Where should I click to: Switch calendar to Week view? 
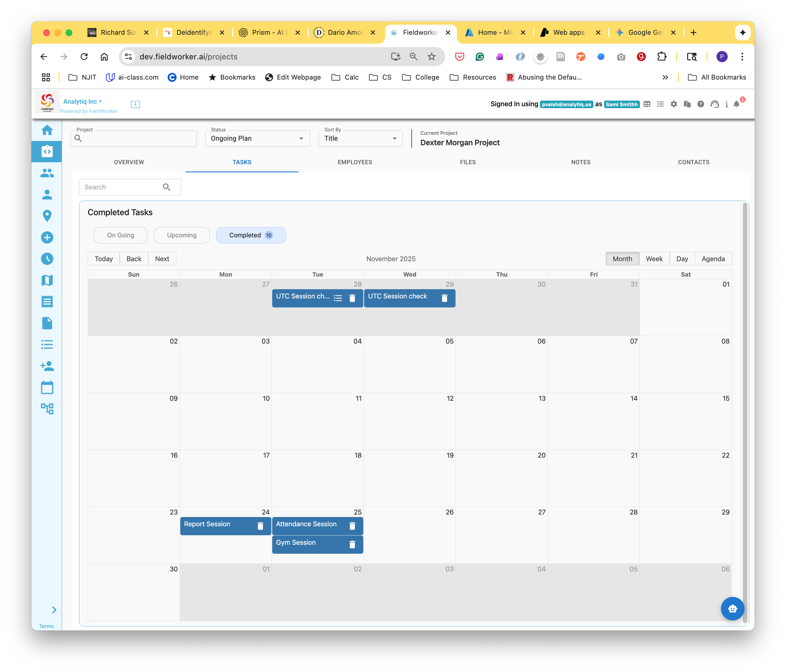point(654,259)
